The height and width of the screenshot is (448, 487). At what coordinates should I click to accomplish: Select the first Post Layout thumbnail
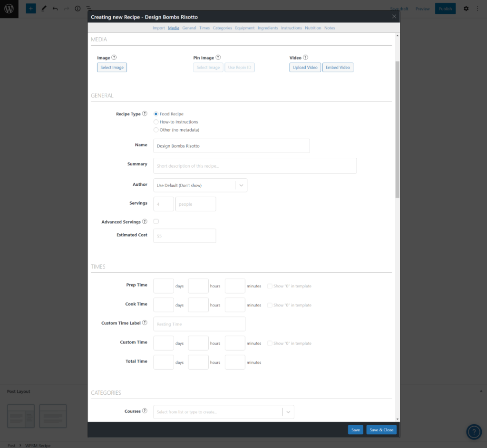tap(21, 416)
